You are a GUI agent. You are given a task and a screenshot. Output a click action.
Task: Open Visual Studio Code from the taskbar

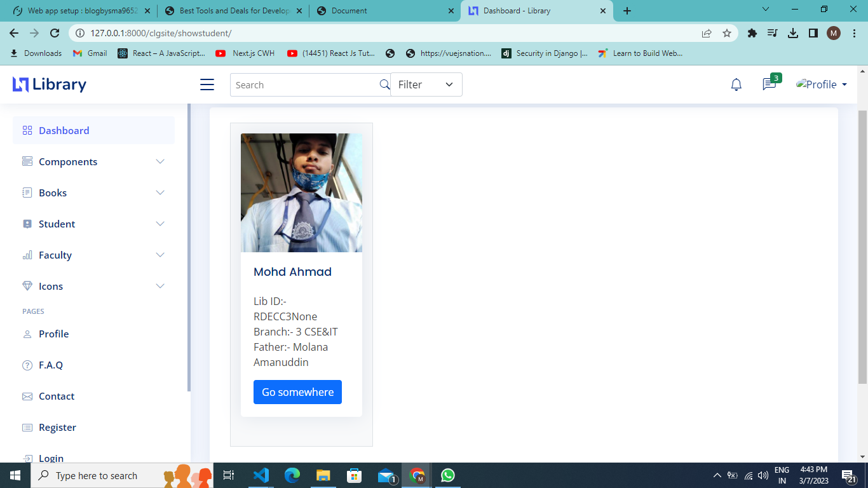pos(261,475)
